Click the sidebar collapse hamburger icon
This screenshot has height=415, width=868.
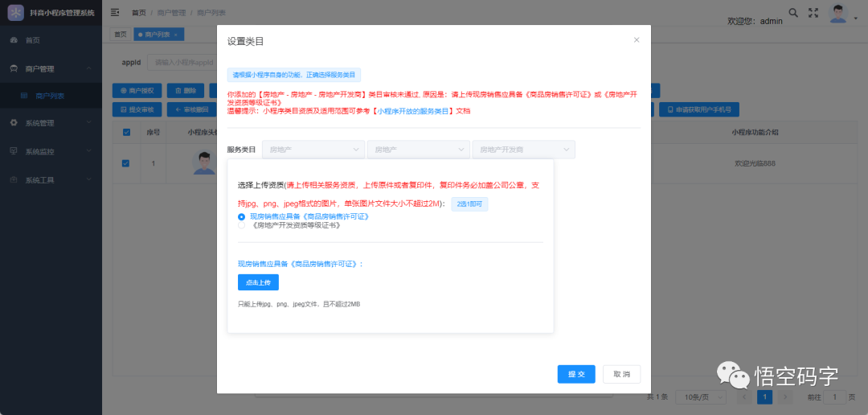click(115, 12)
